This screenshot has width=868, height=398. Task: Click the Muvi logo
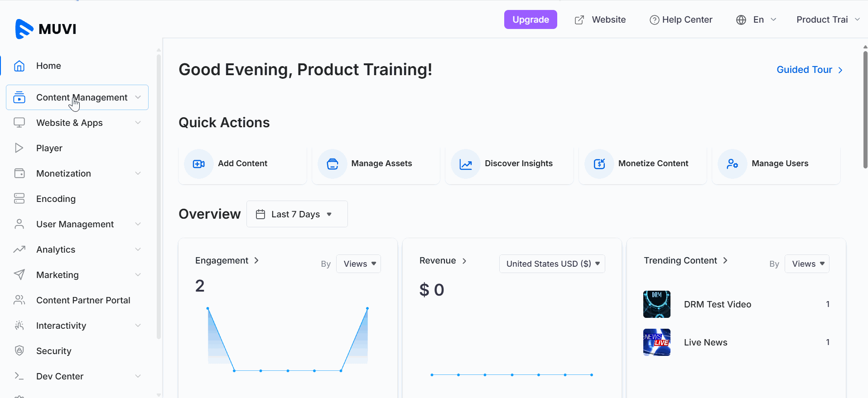point(46,29)
